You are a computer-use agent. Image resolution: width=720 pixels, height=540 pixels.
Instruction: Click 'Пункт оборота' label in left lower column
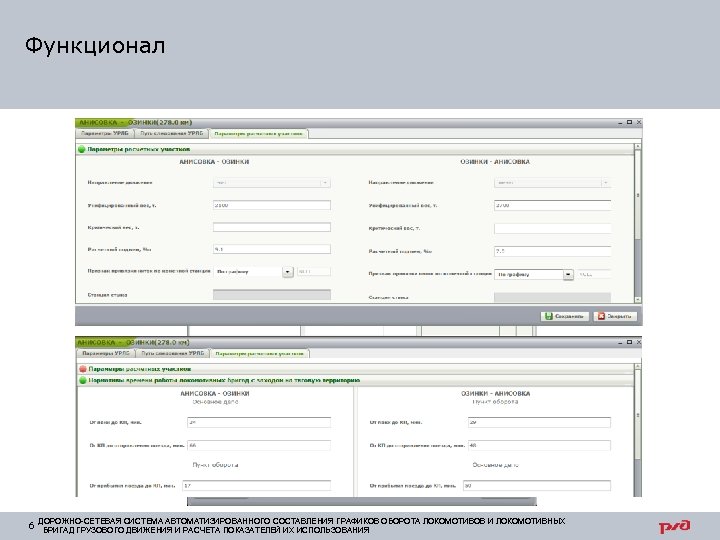[x=215, y=465]
